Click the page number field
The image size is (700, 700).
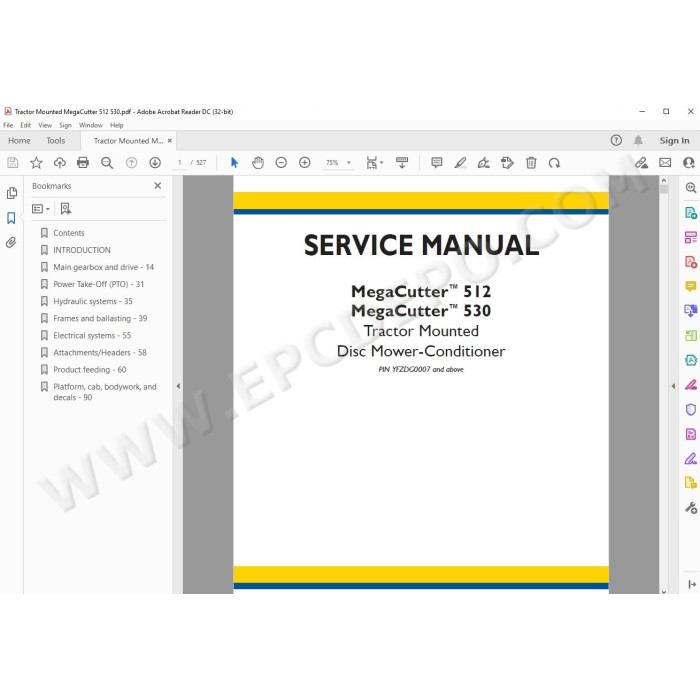pyautogui.click(x=179, y=163)
